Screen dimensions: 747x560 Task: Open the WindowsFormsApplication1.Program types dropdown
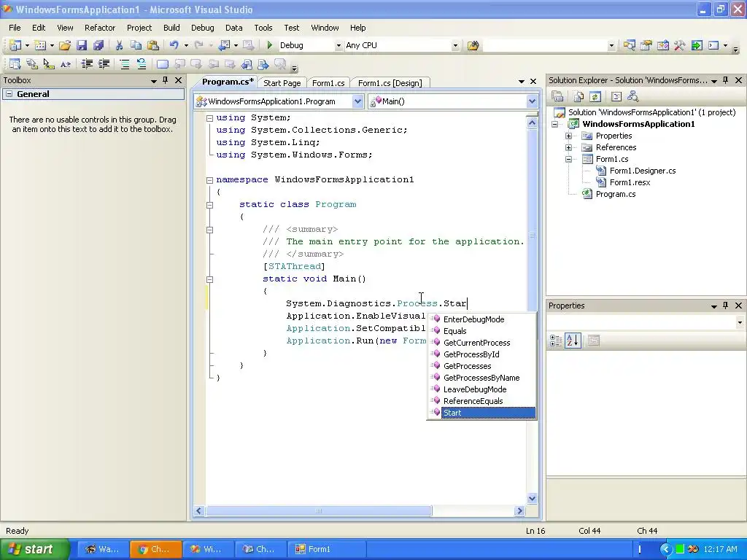tap(357, 101)
